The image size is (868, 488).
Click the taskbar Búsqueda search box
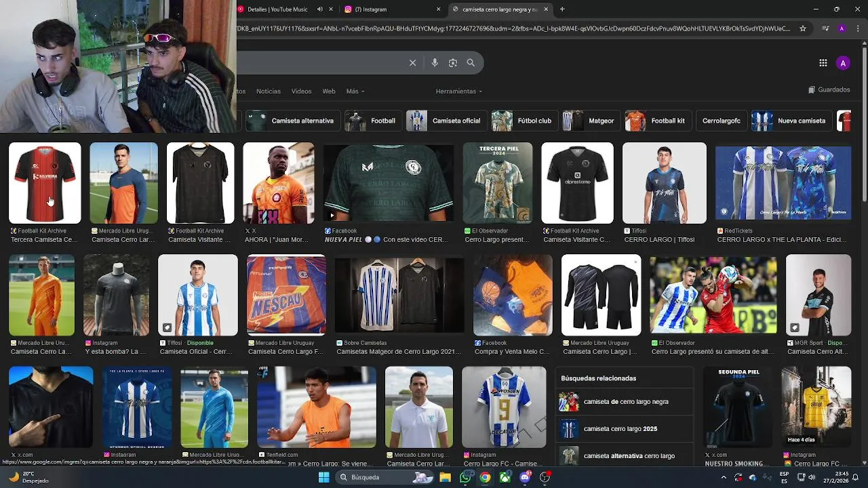pos(385,477)
